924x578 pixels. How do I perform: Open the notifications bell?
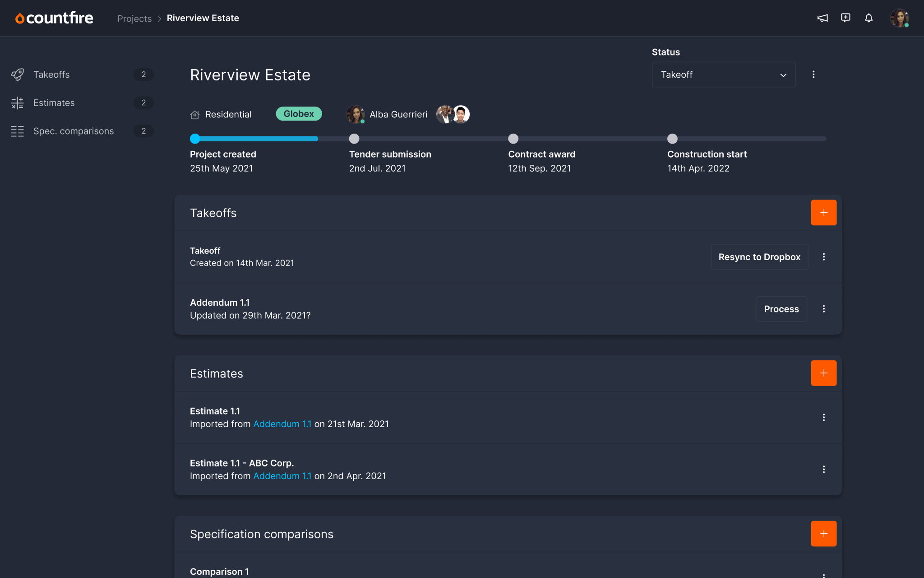(869, 18)
